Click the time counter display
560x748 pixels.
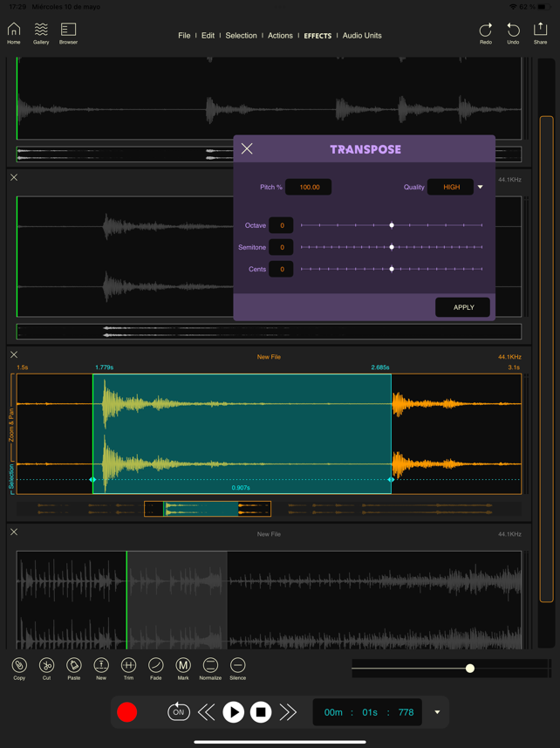point(367,712)
